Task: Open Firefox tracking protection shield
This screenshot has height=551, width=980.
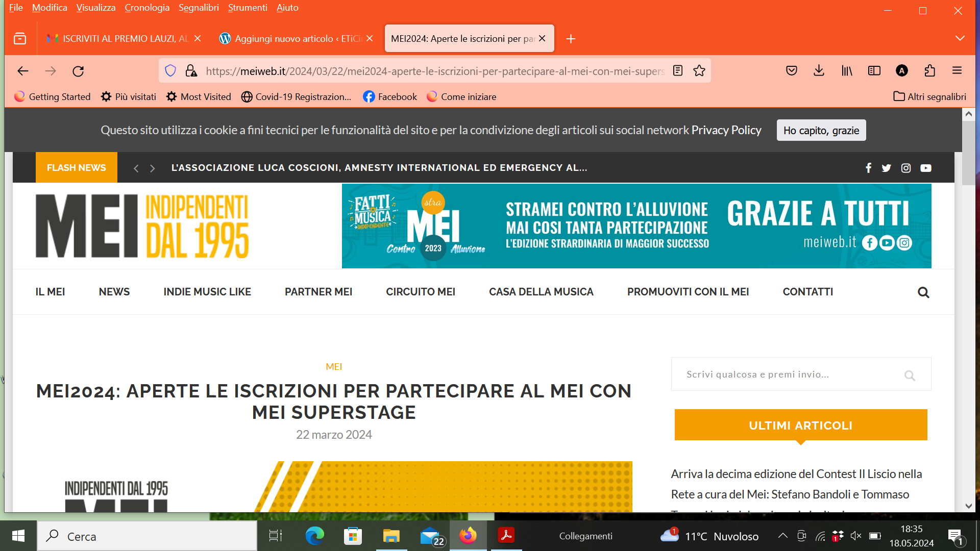Action: point(170,71)
